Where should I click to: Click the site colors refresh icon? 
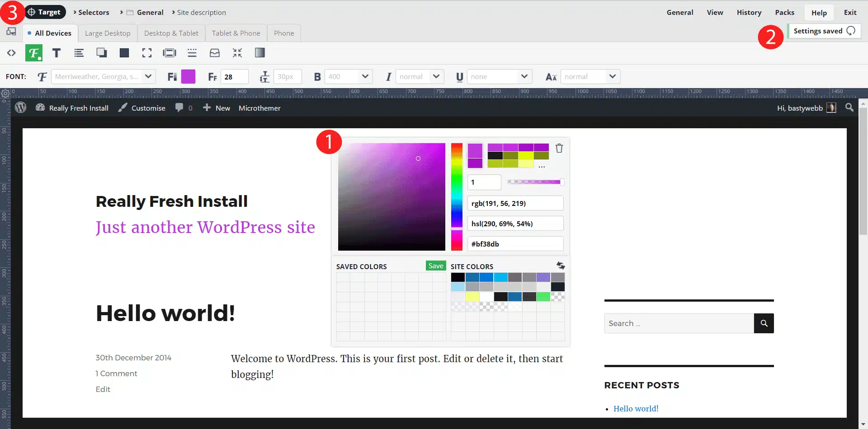point(561,266)
